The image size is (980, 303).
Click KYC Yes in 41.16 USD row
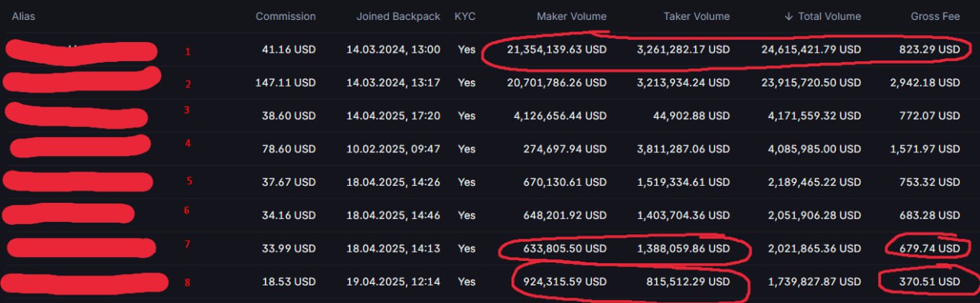pos(466,50)
